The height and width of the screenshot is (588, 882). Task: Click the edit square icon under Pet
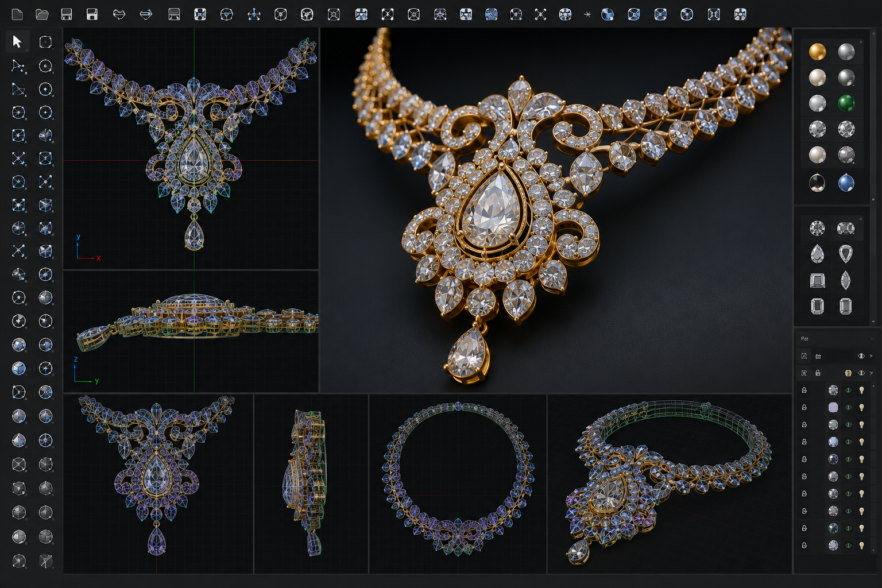804,356
